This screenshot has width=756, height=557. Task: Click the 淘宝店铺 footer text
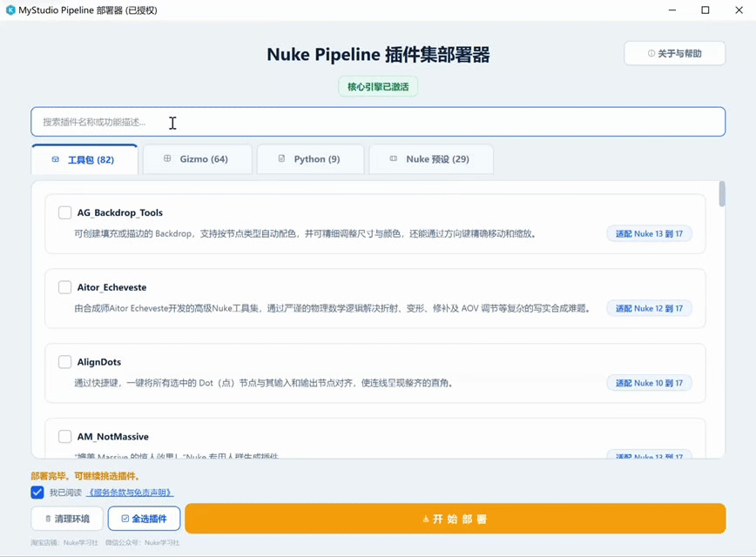64,542
